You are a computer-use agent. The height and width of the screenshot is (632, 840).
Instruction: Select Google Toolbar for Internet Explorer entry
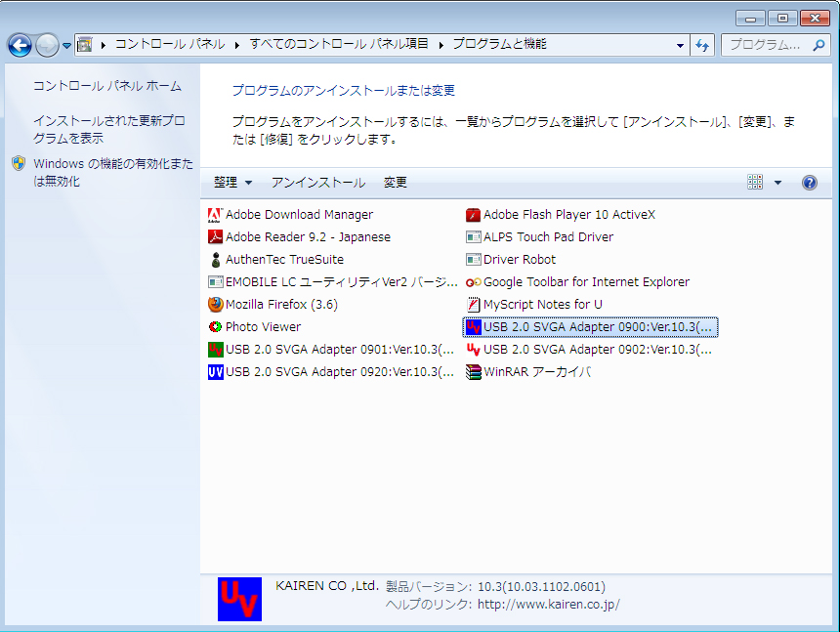pos(577,281)
